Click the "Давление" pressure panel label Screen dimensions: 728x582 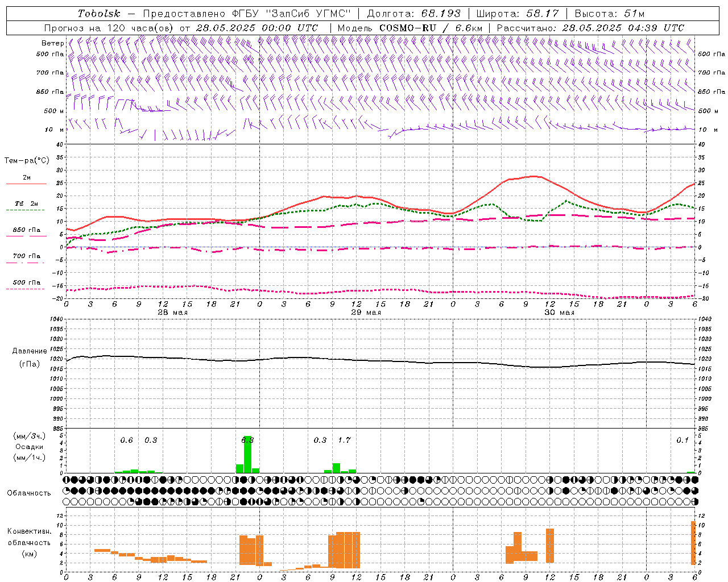[30, 351]
